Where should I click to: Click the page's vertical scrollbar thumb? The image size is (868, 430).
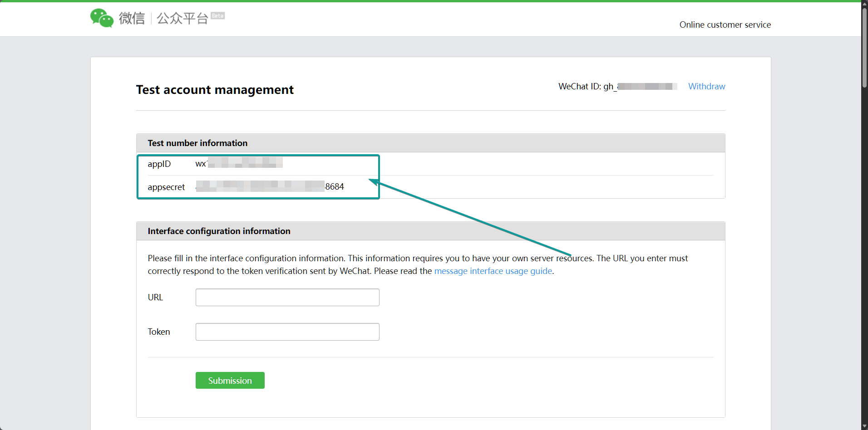864,48
